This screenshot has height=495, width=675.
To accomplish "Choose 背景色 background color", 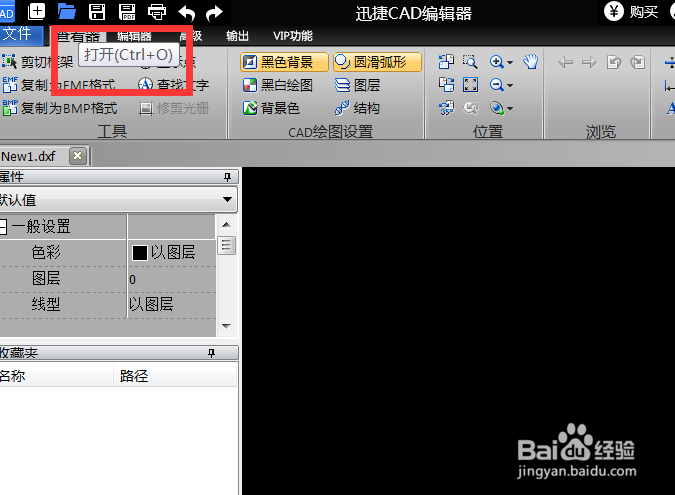I will point(271,108).
